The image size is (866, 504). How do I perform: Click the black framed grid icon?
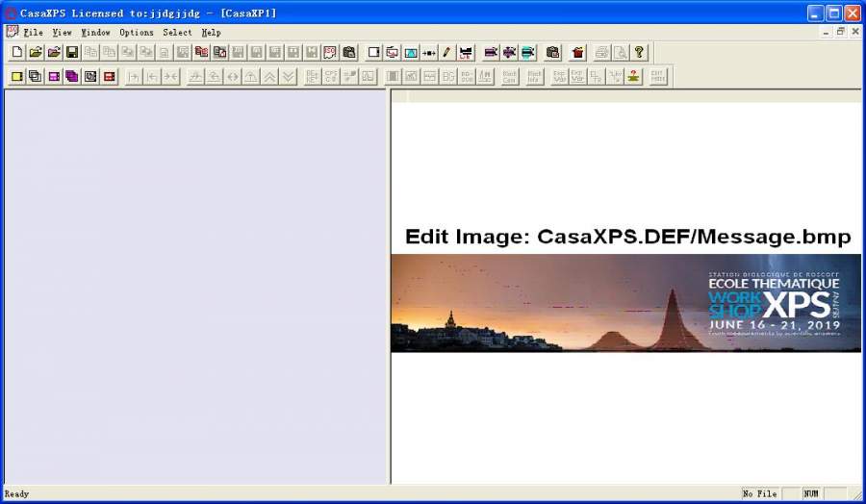(90, 76)
